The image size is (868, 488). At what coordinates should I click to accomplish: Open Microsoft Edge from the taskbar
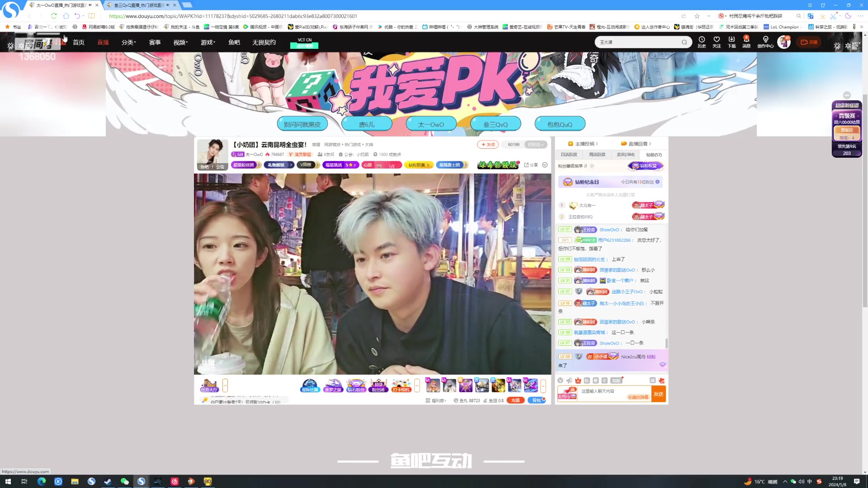tap(42, 481)
